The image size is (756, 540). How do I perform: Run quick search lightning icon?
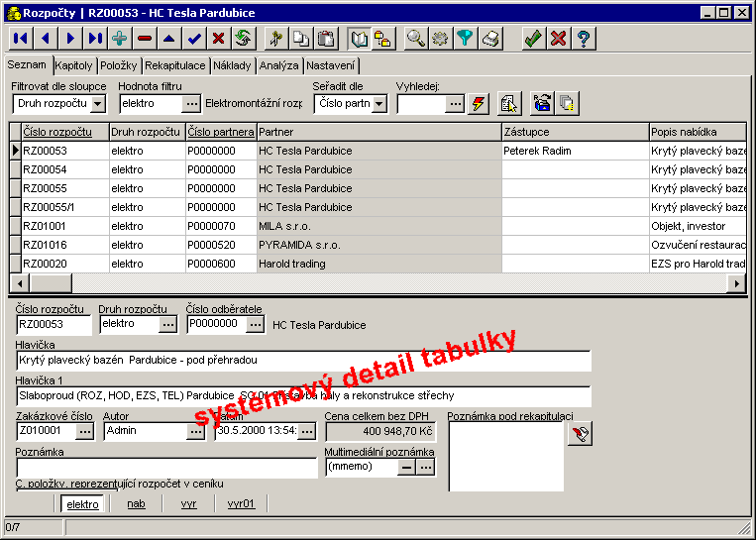(479, 104)
